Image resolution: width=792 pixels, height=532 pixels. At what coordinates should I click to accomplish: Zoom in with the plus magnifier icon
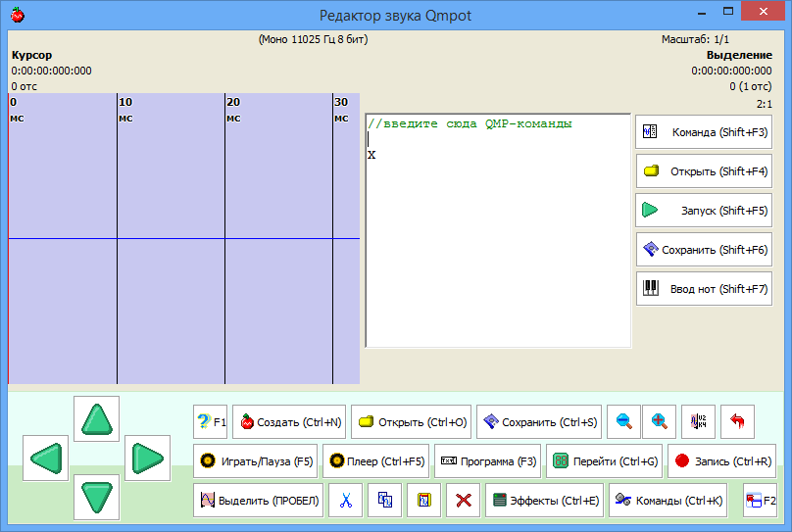click(x=659, y=421)
